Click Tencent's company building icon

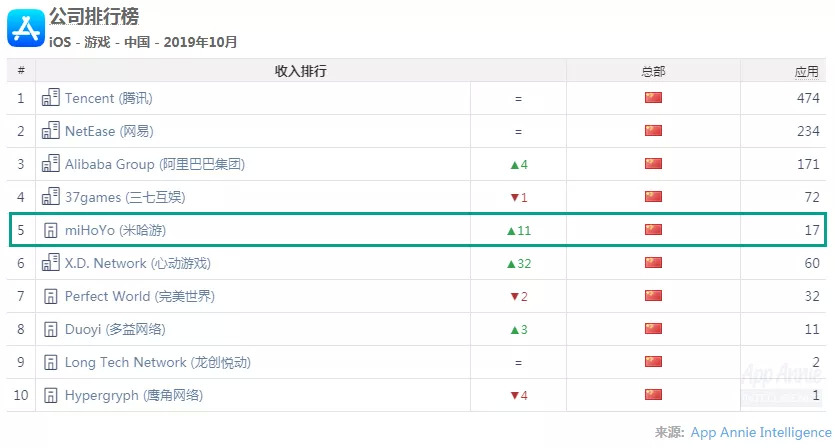[50, 98]
